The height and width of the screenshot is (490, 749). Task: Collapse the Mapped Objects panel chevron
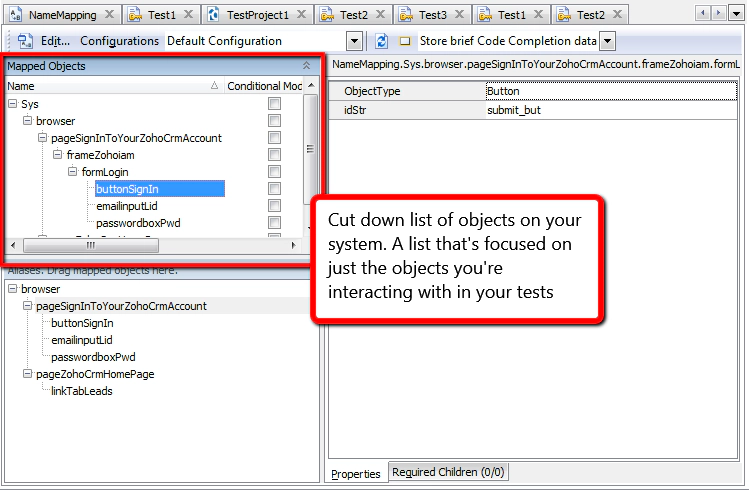tap(306, 65)
